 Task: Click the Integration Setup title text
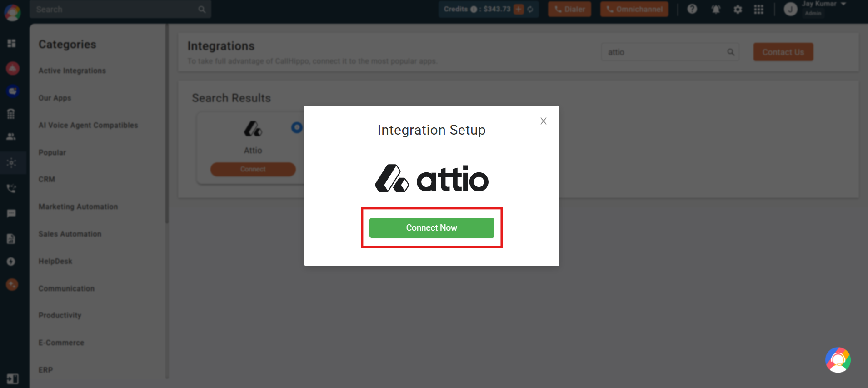tap(431, 130)
